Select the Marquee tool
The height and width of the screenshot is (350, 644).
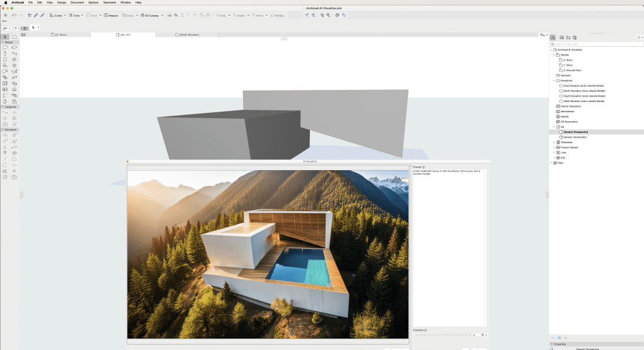(x=14, y=37)
